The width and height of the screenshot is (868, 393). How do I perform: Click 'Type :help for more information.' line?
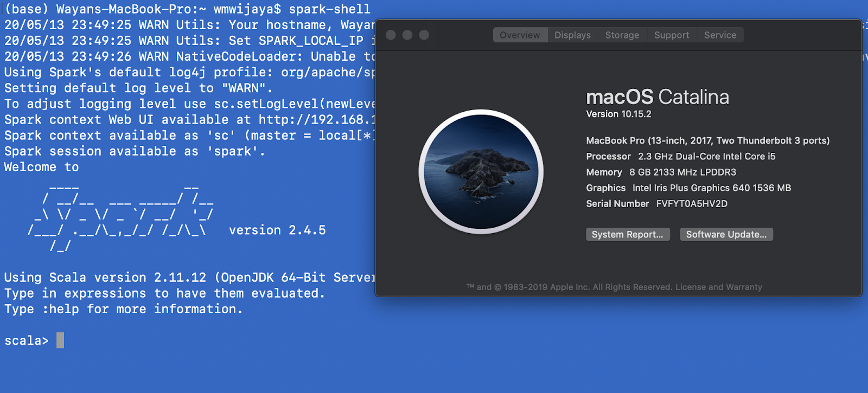pos(123,309)
